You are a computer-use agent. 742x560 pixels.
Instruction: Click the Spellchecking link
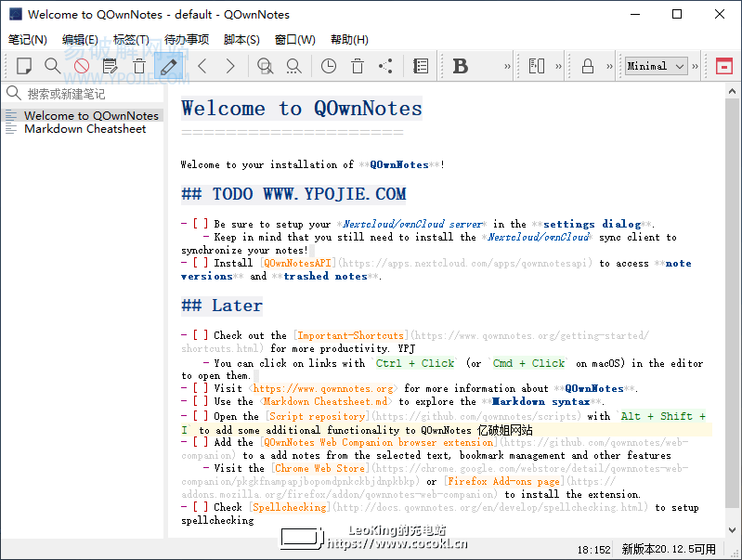tap(290, 507)
